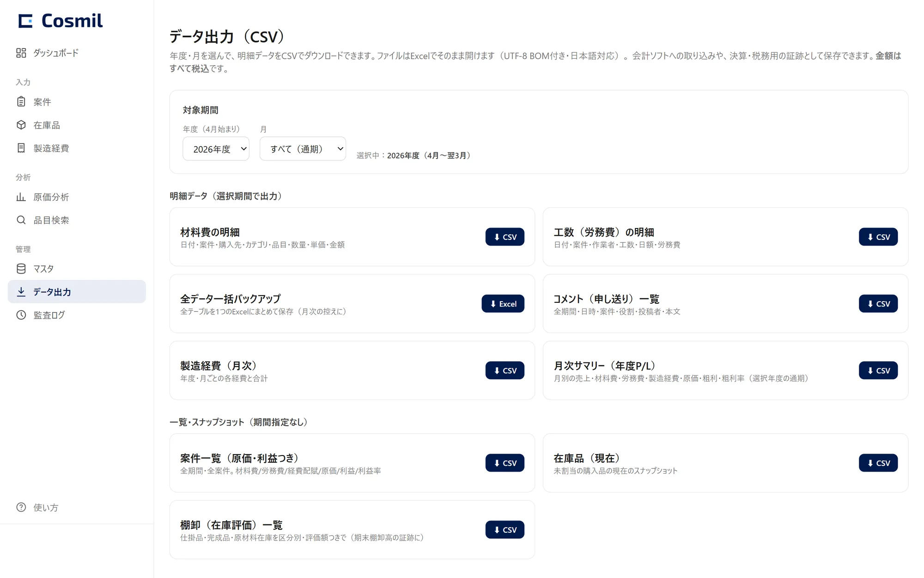
Task: Click the データ出力 download icon
Action: (21, 292)
